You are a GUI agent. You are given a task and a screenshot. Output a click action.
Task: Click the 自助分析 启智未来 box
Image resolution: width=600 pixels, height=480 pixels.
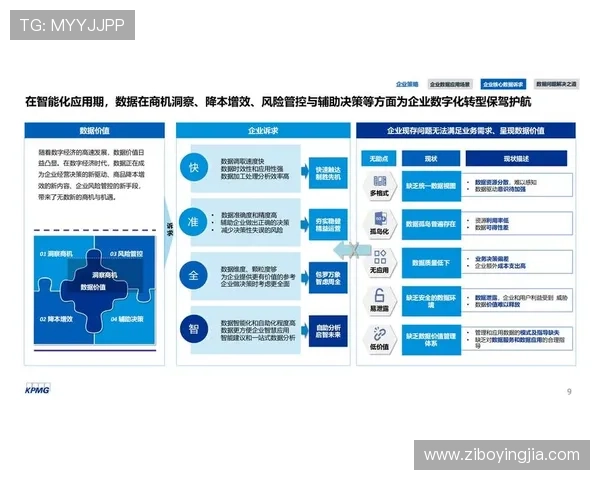328,331
